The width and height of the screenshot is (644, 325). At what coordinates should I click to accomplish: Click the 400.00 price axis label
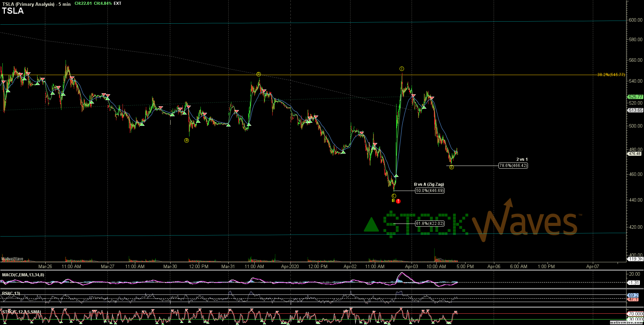click(635, 255)
